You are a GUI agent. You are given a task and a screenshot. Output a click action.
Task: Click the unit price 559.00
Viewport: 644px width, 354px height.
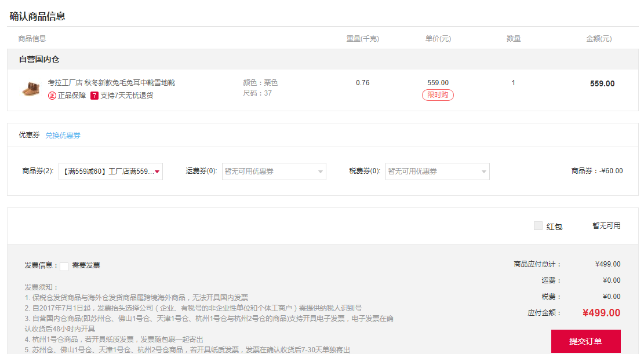(438, 82)
